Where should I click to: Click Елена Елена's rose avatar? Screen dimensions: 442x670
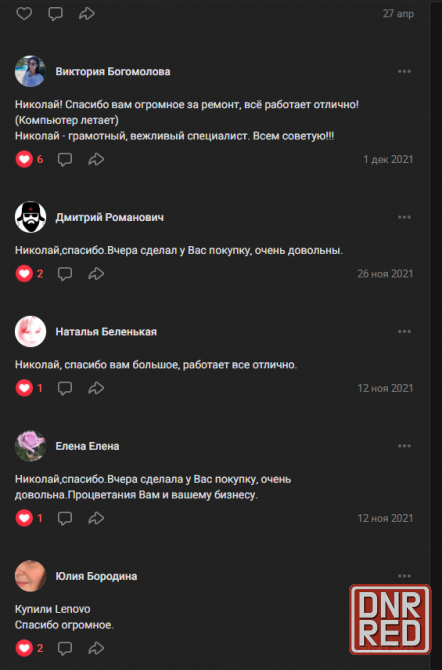tap(30, 446)
